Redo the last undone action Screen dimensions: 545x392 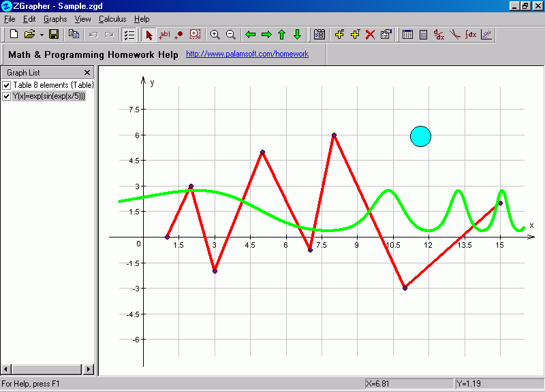(x=109, y=35)
